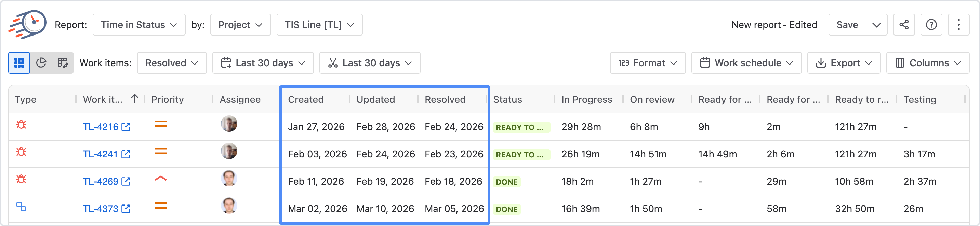The image size is (980, 226).
Task: Open the help question mark icon
Action: point(931,25)
